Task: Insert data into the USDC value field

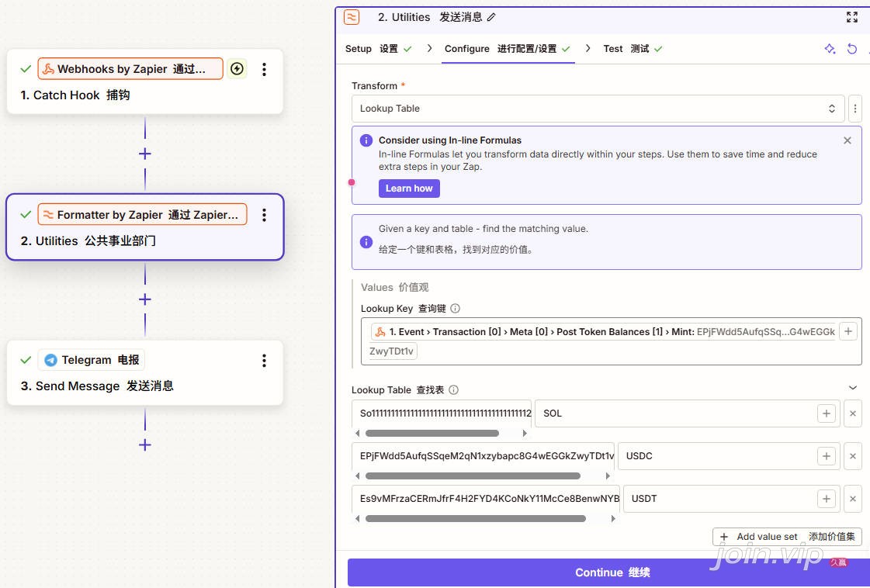Action: 827,456
